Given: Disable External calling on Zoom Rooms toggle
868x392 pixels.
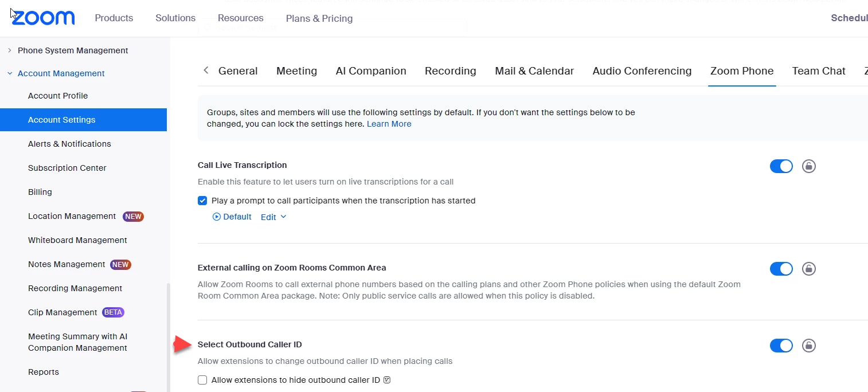Looking at the screenshot, I should (x=781, y=269).
